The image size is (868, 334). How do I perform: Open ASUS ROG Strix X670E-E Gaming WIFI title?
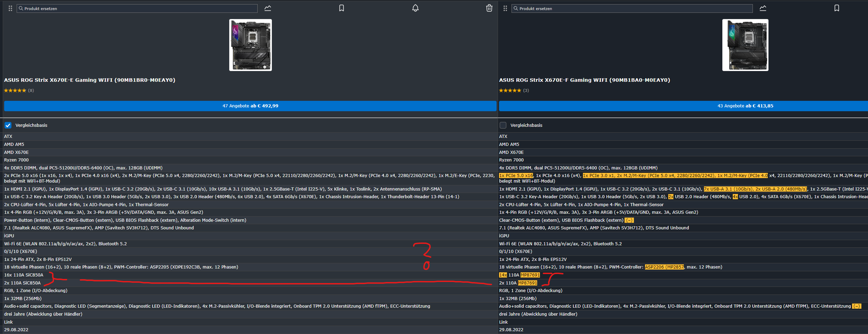click(x=89, y=80)
